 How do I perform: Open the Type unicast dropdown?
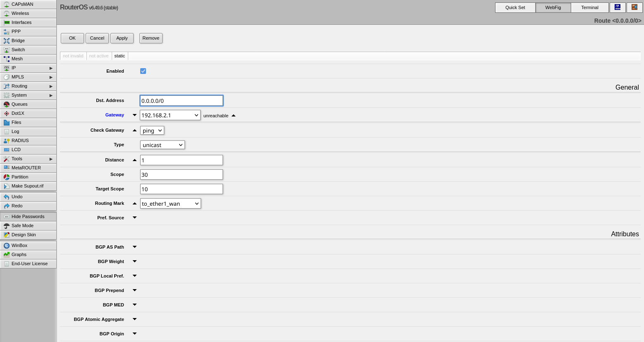[x=162, y=145]
